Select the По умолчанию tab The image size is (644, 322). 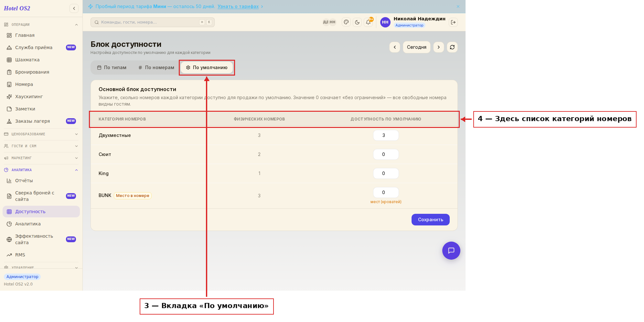click(x=207, y=68)
